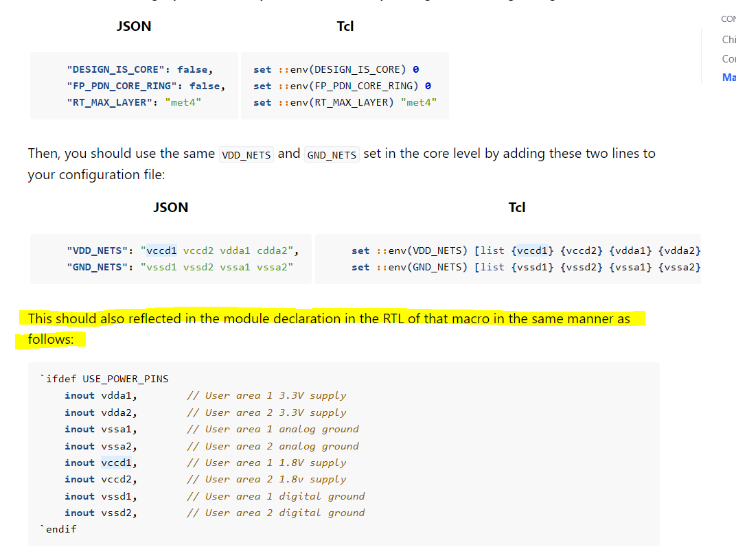
Task: Click the inline VDD_NETS code reference
Action: [x=246, y=154]
